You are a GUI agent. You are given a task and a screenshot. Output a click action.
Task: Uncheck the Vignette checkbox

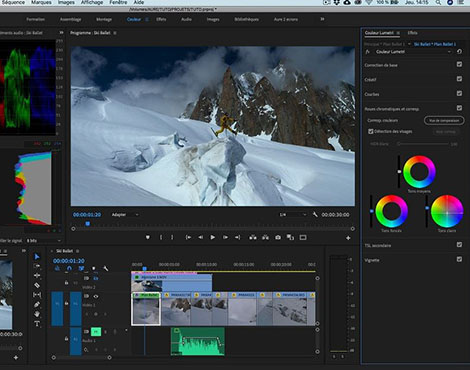[x=459, y=259]
